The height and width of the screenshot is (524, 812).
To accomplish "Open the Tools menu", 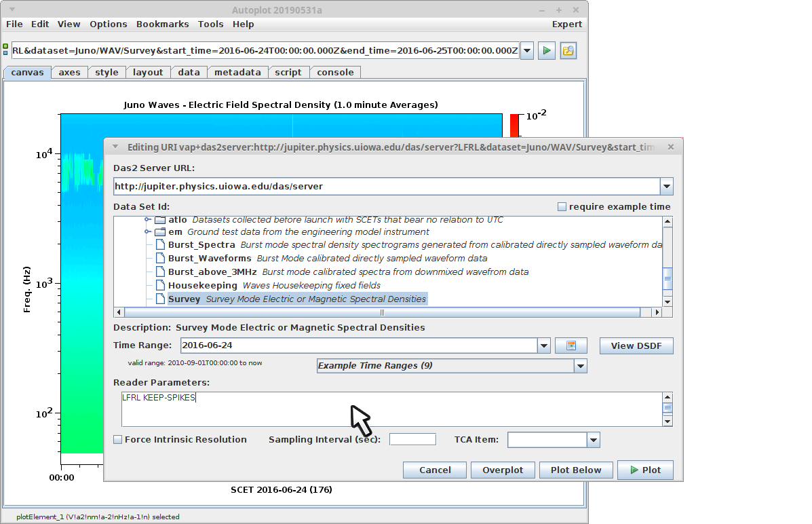I will pyautogui.click(x=211, y=24).
